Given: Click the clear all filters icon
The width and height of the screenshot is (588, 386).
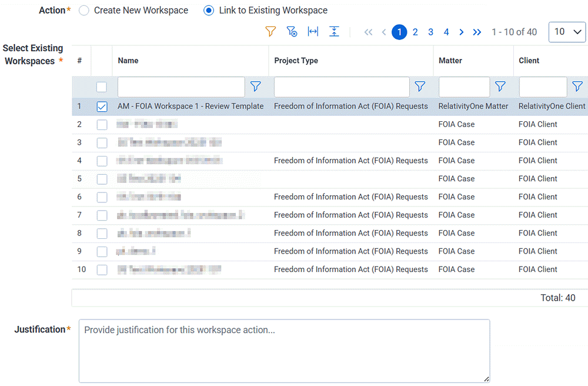Looking at the screenshot, I should pos(292,32).
